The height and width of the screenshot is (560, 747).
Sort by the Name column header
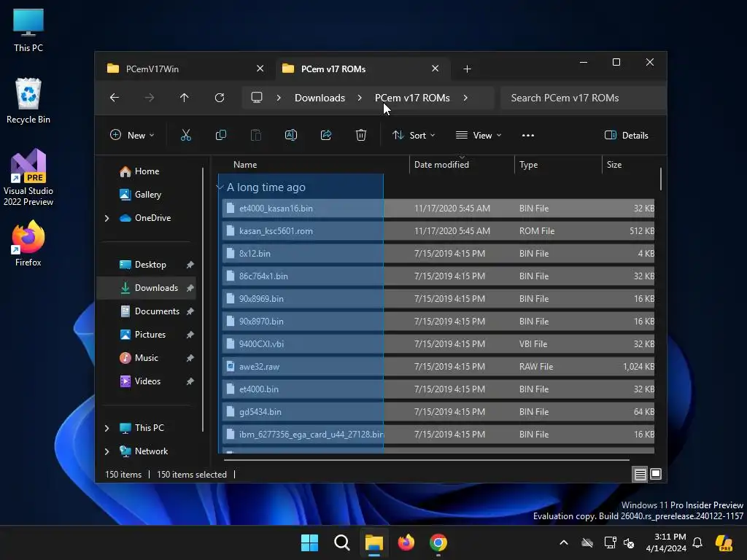tap(245, 165)
